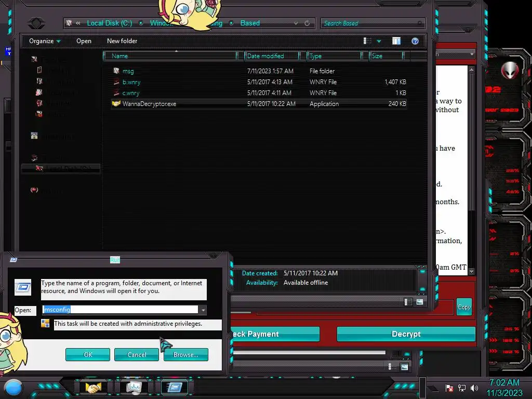
Task: Click Available offline in details pane
Action: point(305,283)
